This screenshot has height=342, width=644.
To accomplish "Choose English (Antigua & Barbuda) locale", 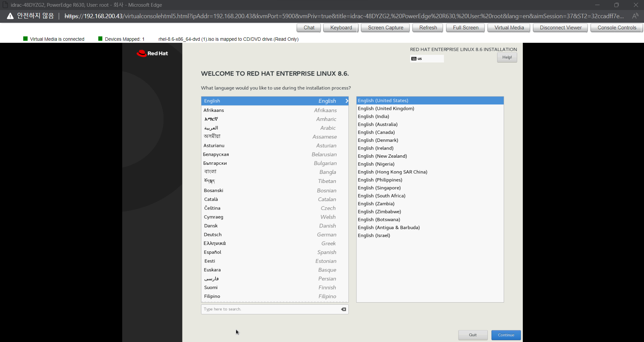I will [x=430, y=227].
